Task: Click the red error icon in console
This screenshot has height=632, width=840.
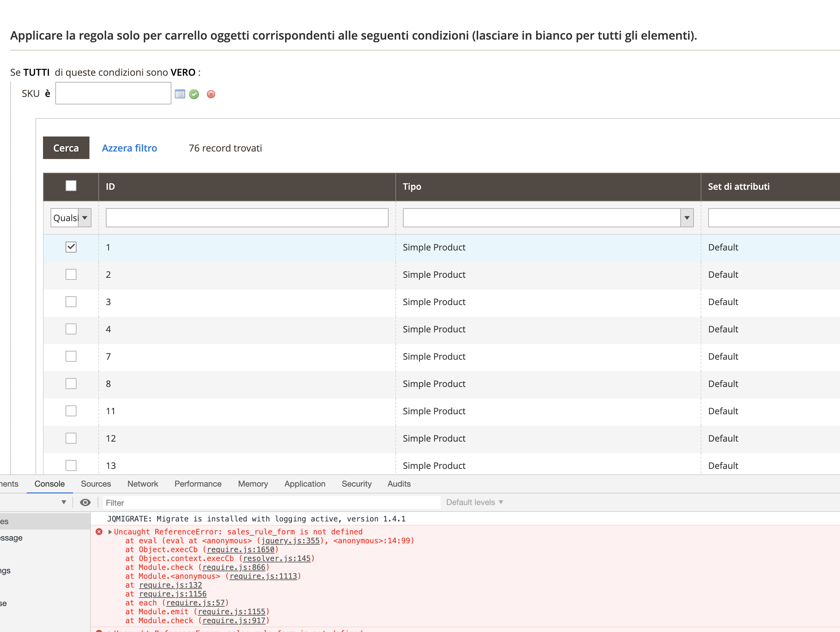Action: click(99, 531)
